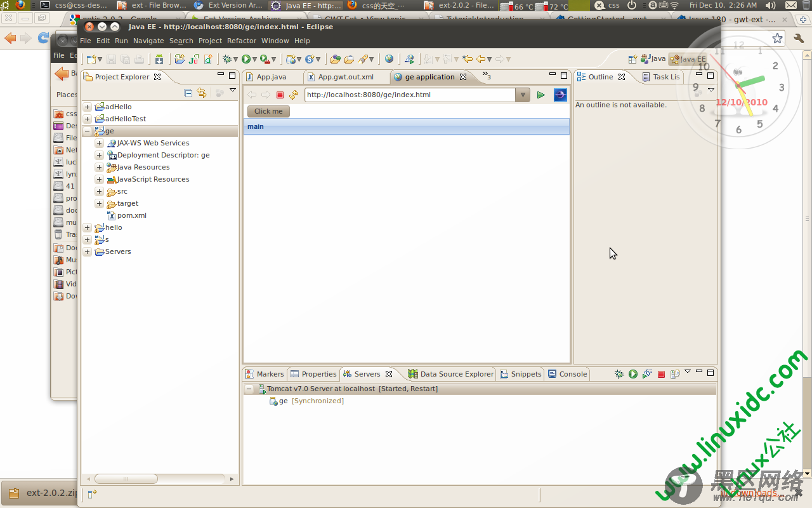Refresh the embedded browser page
The height and width of the screenshot is (508, 812).
point(293,95)
